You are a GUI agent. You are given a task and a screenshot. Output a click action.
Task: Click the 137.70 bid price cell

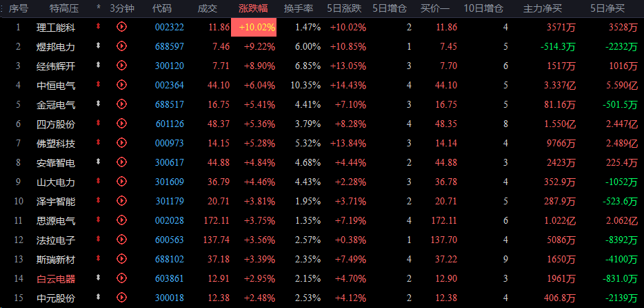tap(443, 240)
